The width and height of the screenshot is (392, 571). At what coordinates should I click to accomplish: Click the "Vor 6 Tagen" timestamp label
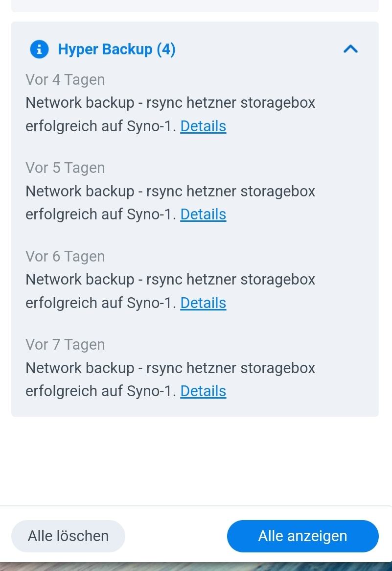pyautogui.click(x=65, y=257)
